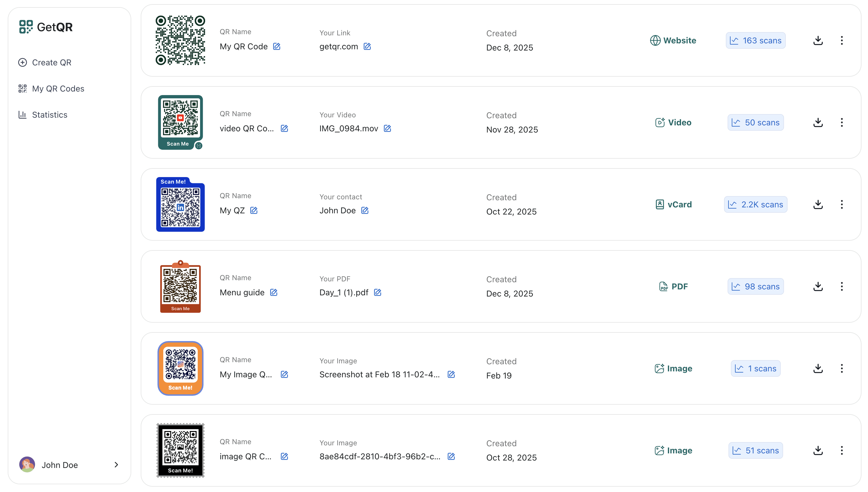Edit the John Doe contact
This screenshot has width=868, height=492.
(x=365, y=210)
